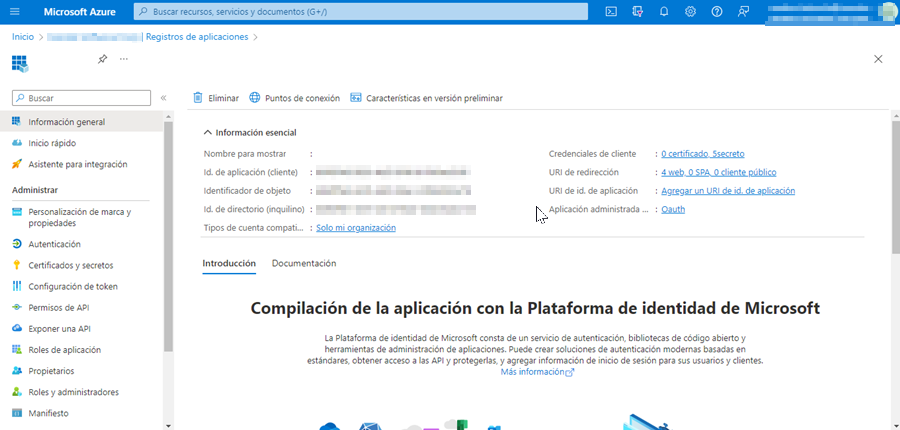Click the Administrar section heading
The width and height of the screenshot is (900, 430).
tap(35, 190)
